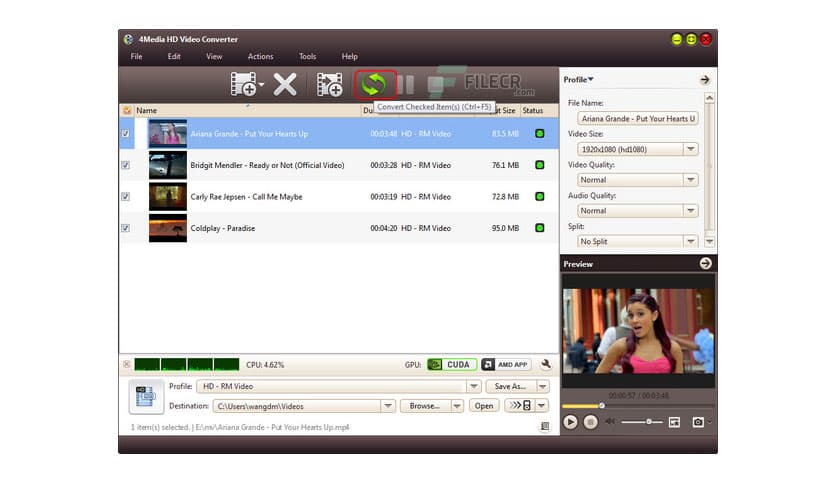Viewport: 836px width, 484px height.
Task: Click the Browse... button
Action: 425,406
